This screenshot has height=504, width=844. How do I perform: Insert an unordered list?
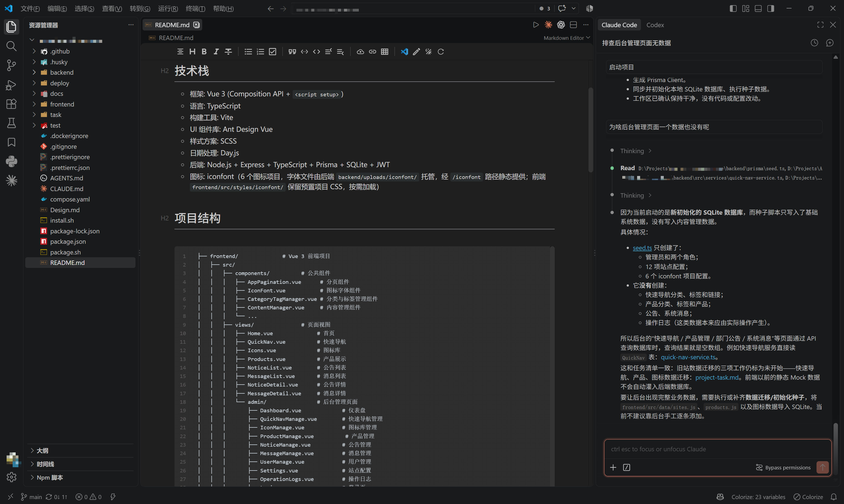[248, 52]
